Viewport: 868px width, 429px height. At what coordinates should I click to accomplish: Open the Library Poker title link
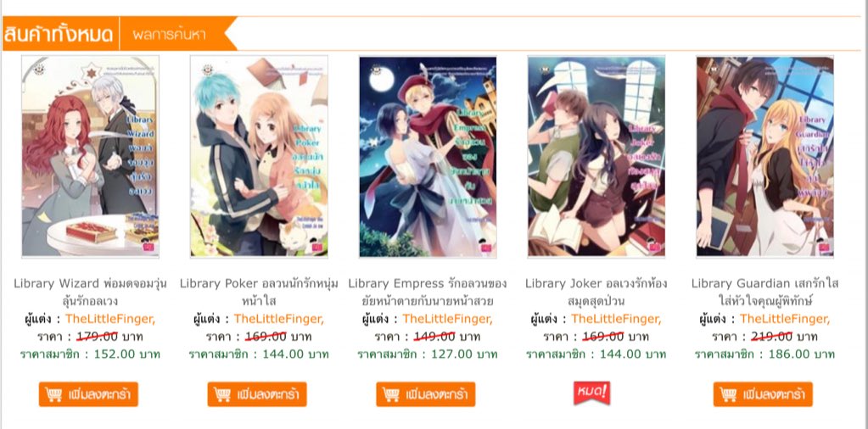tap(259, 292)
